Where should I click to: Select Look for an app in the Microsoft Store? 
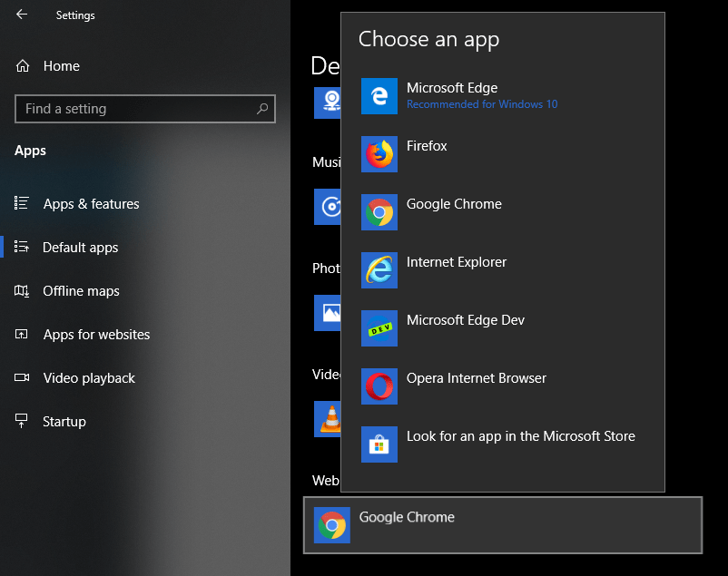pos(503,444)
